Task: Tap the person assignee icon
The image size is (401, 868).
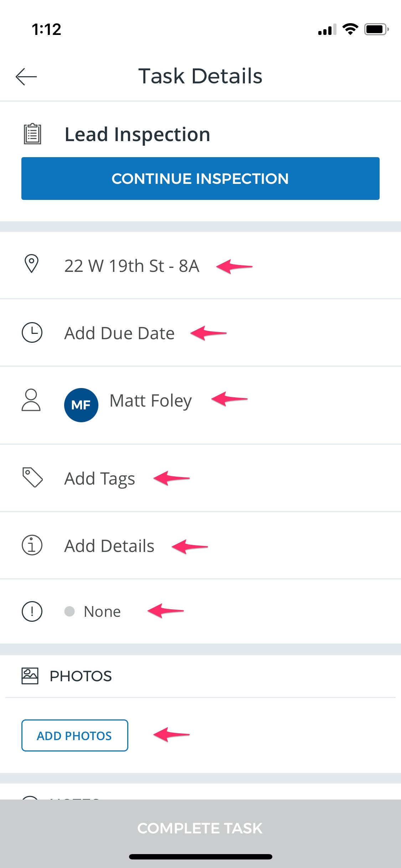Action: coord(31,400)
